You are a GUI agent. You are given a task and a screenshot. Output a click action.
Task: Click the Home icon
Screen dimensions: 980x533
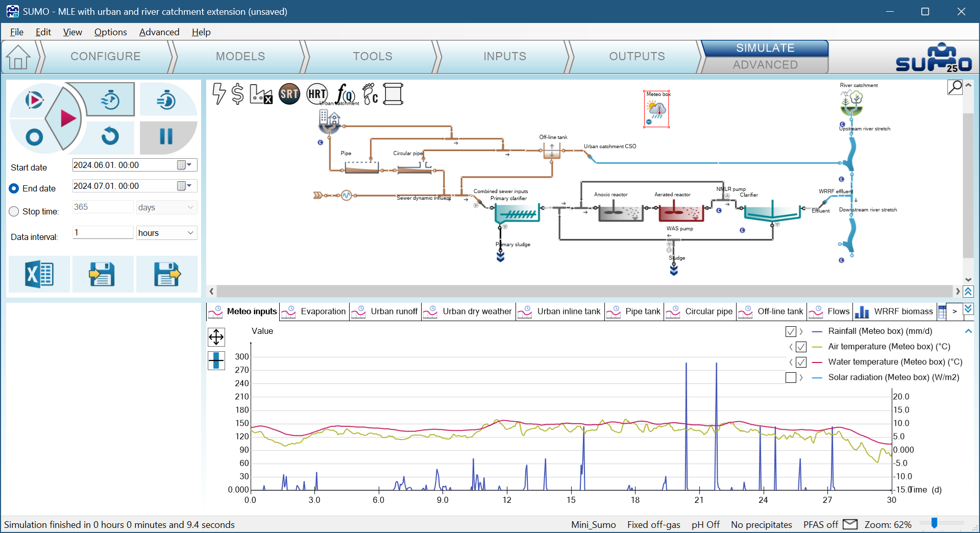18,57
